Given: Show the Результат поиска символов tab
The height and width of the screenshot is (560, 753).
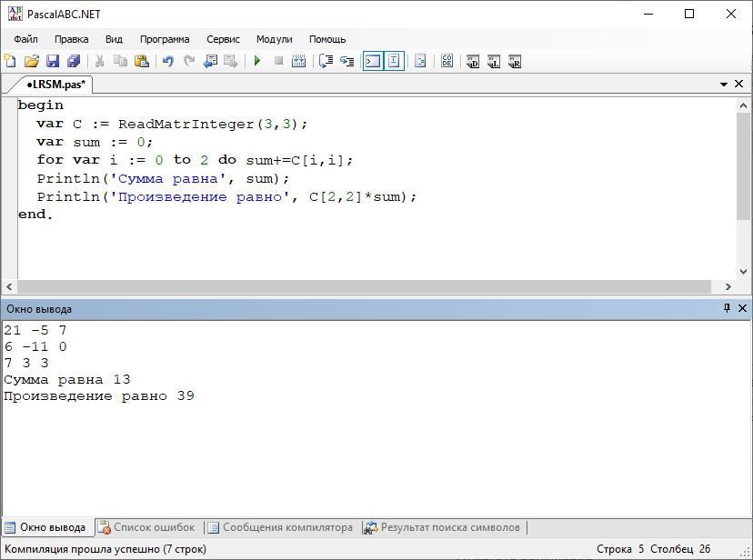Looking at the screenshot, I should (x=442, y=527).
